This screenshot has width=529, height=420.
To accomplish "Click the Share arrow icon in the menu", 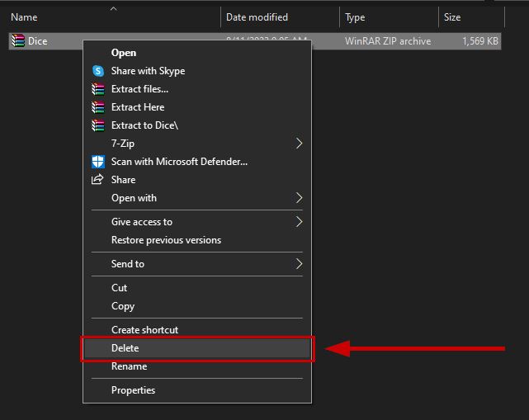I will pyautogui.click(x=98, y=180).
